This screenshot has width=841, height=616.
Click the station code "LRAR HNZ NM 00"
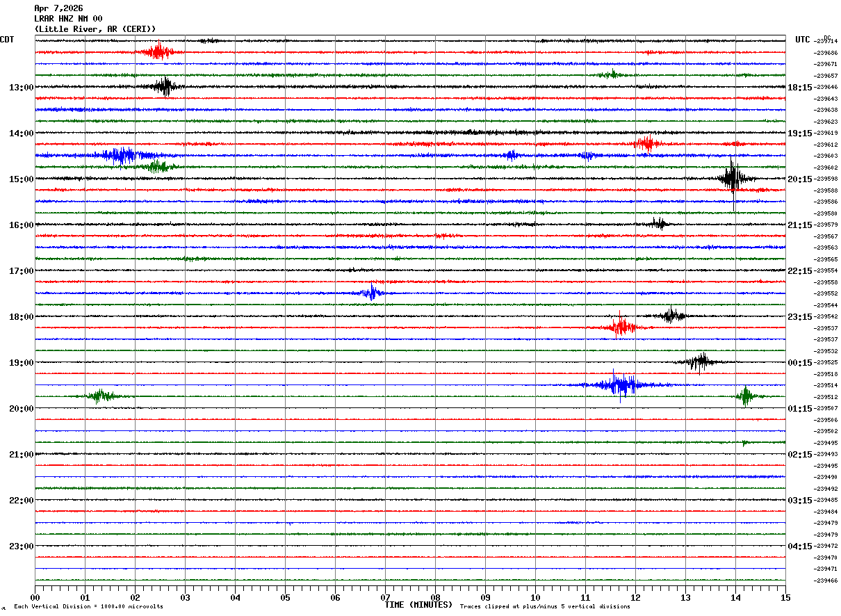click(x=68, y=19)
